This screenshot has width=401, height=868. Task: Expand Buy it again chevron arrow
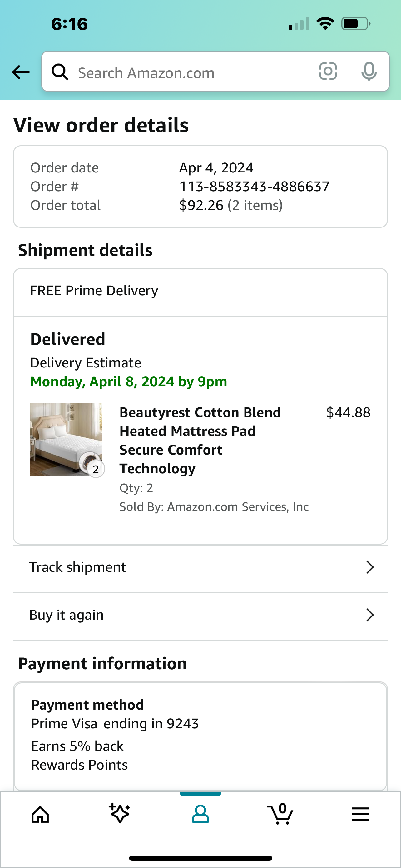[370, 615]
